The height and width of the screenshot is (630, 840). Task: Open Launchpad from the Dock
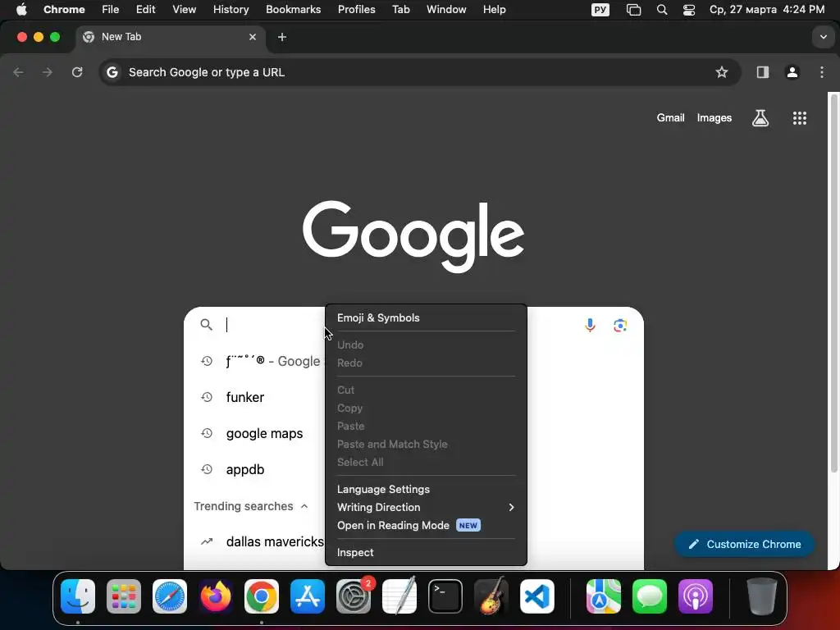124,596
